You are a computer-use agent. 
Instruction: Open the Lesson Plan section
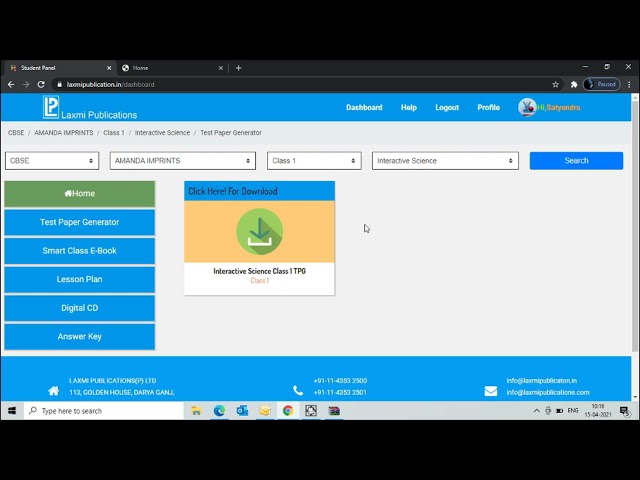[80, 280]
